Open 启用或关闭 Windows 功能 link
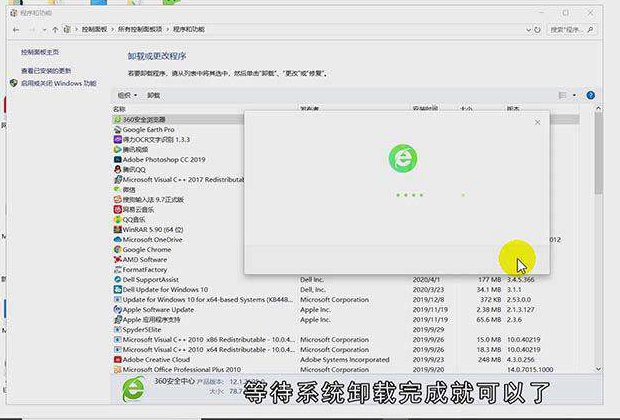 pos(59,83)
